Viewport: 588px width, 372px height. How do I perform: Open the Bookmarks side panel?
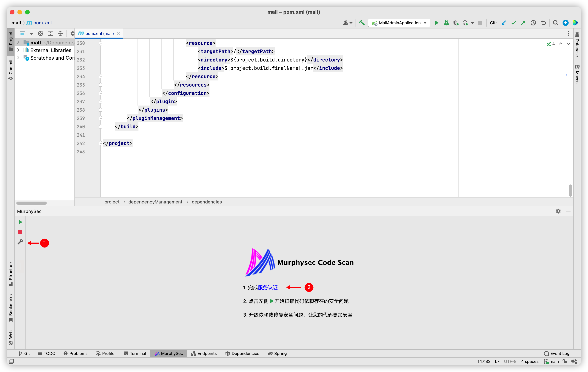click(x=11, y=308)
